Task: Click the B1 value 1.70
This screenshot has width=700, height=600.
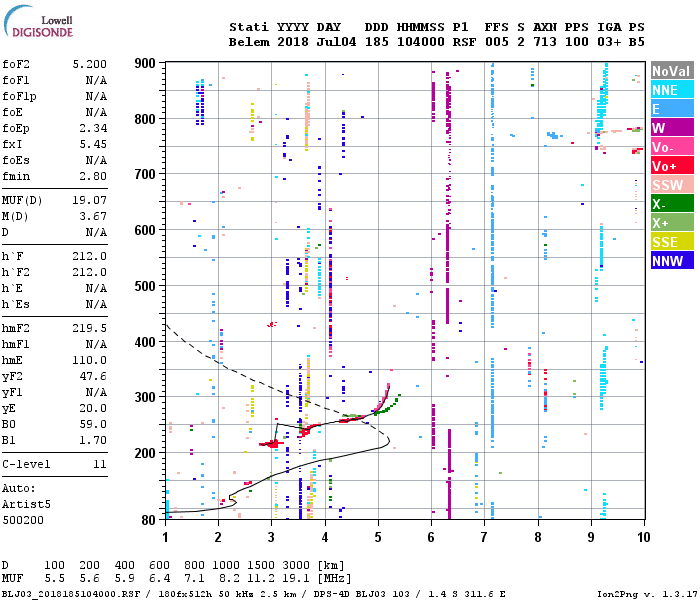Action: 93,441
